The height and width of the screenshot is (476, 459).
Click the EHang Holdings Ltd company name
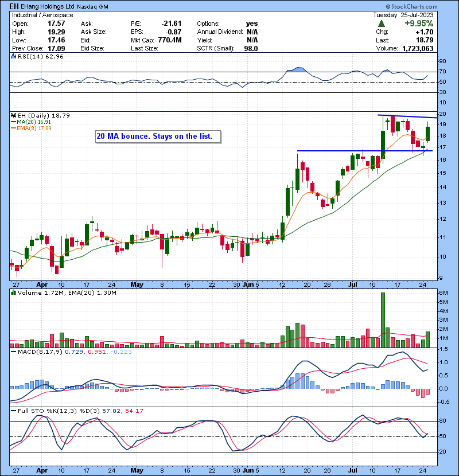48,6
